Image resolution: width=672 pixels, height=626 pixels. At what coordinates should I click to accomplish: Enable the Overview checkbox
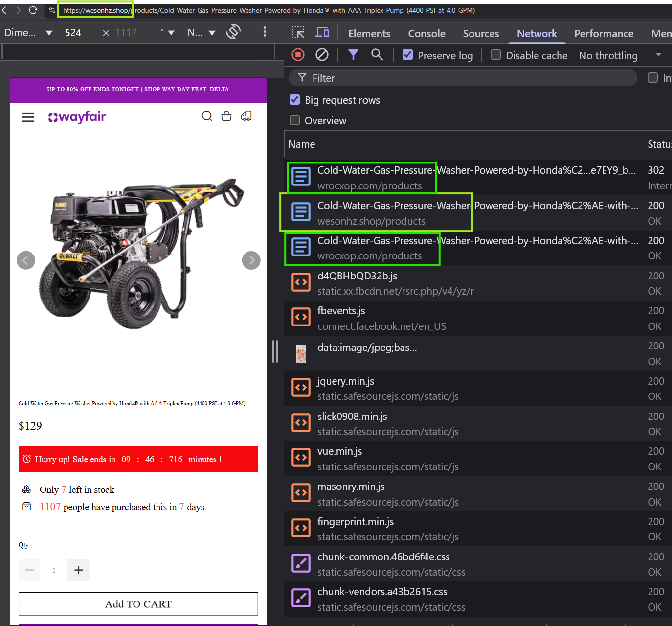pyautogui.click(x=294, y=120)
